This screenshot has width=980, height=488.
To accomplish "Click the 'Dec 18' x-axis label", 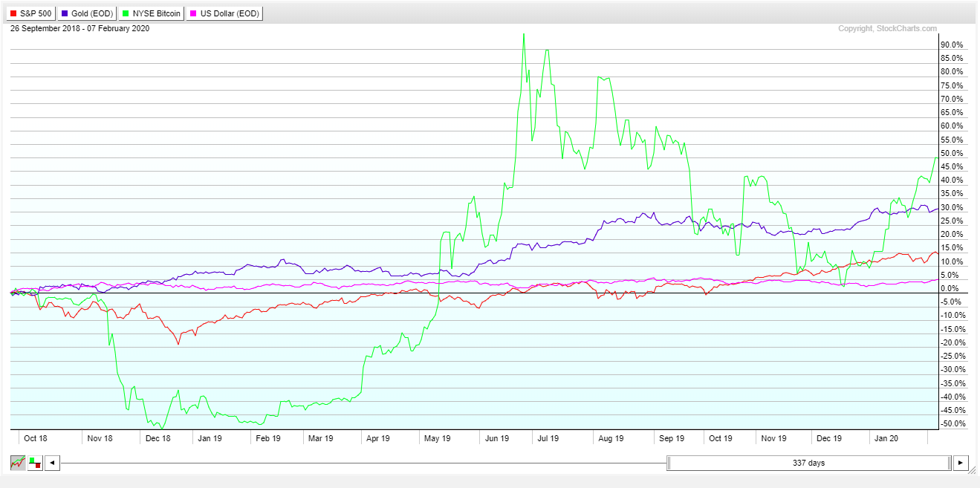I will click(158, 438).
